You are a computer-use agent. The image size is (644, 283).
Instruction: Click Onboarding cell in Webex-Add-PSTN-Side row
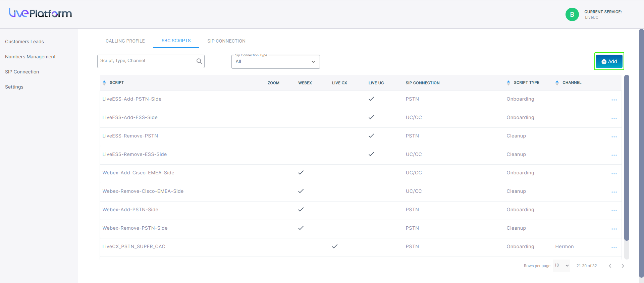coord(520,210)
